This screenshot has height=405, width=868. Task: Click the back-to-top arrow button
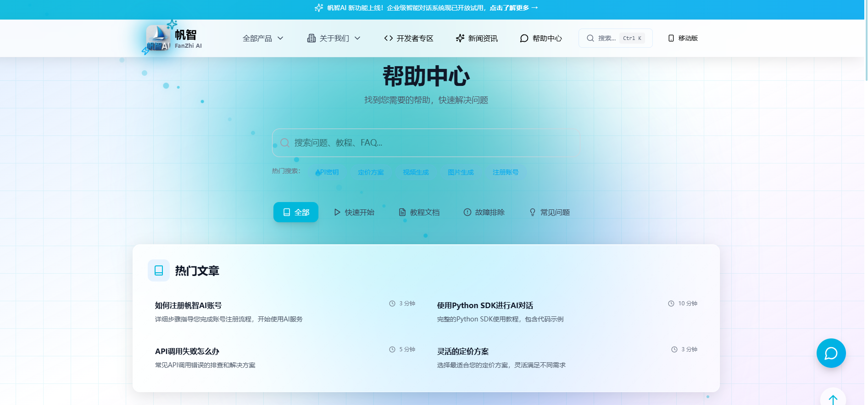click(x=833, y=399)
